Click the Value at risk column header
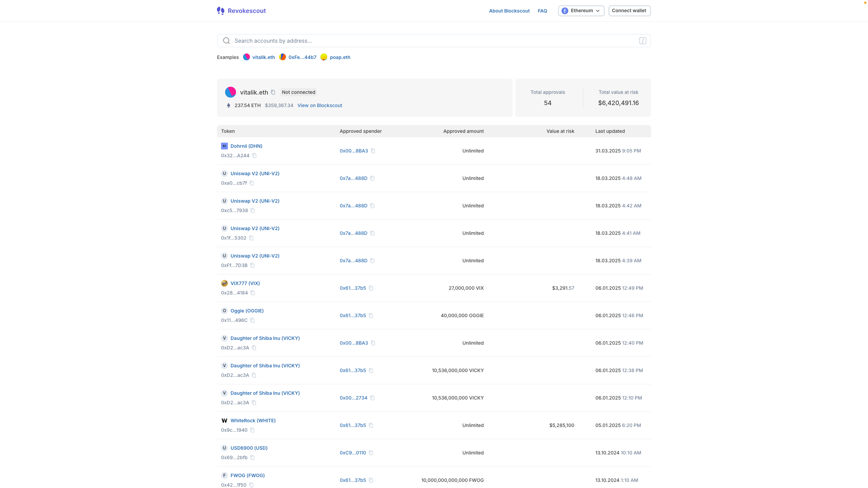 pyautogui.click(x=560, y=131)
